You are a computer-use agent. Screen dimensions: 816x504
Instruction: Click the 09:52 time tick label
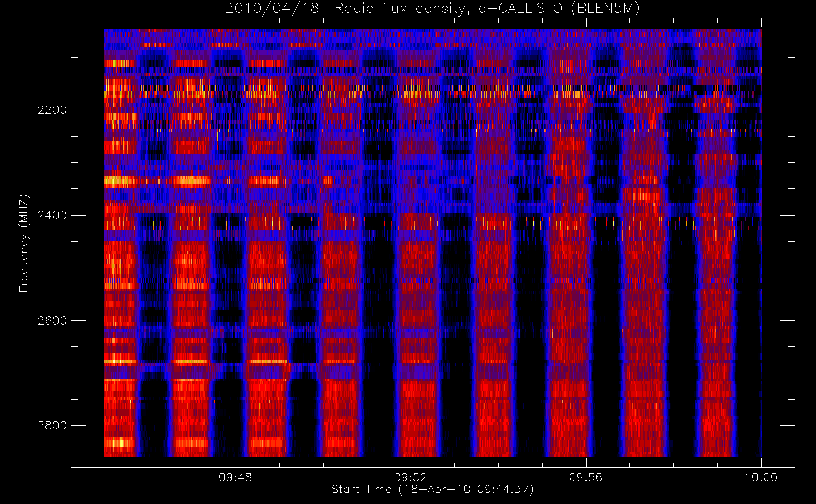point(411,477)
